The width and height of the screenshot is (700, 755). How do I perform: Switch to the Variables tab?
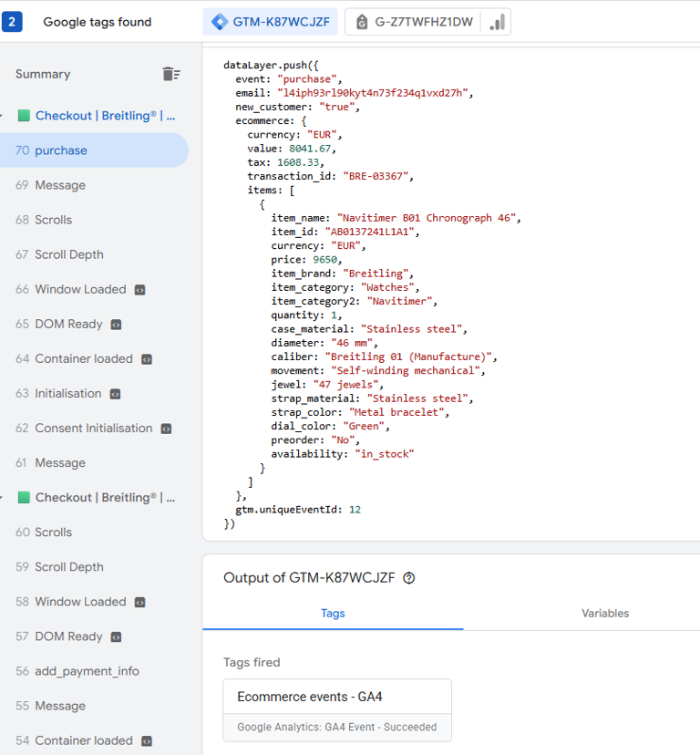[x=605, y=614]
